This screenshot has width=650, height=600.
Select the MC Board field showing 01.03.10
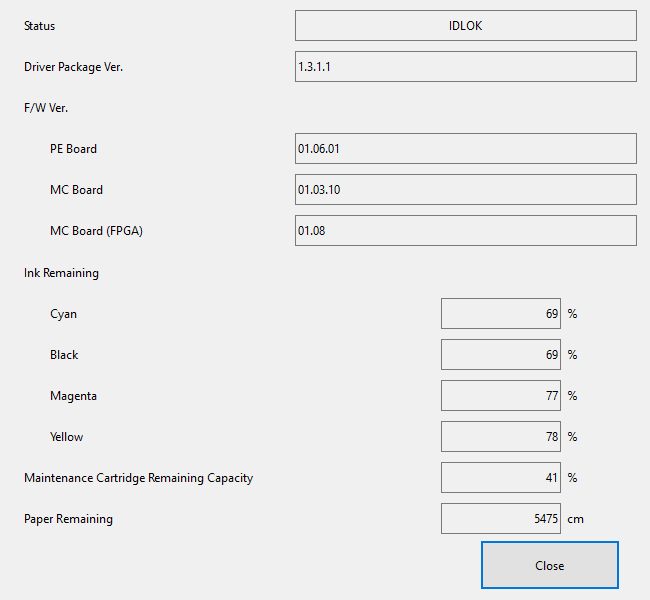(465, 190)
